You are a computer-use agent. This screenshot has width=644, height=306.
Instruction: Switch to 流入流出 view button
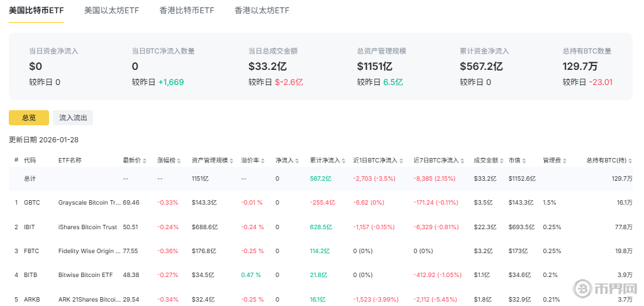coord(73,118)
